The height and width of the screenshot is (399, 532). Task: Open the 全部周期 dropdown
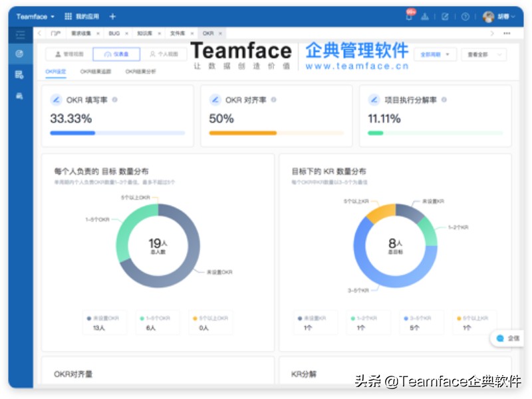tap(436, 55)
